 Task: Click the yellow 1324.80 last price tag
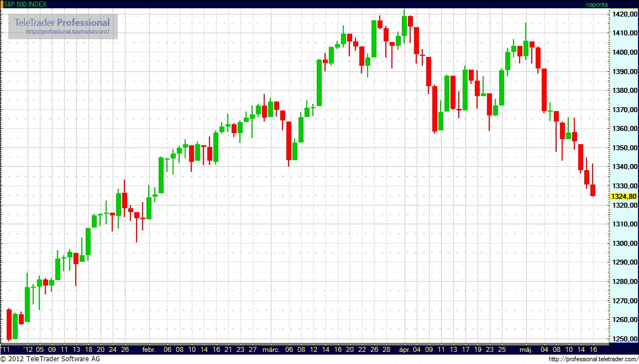624,196
